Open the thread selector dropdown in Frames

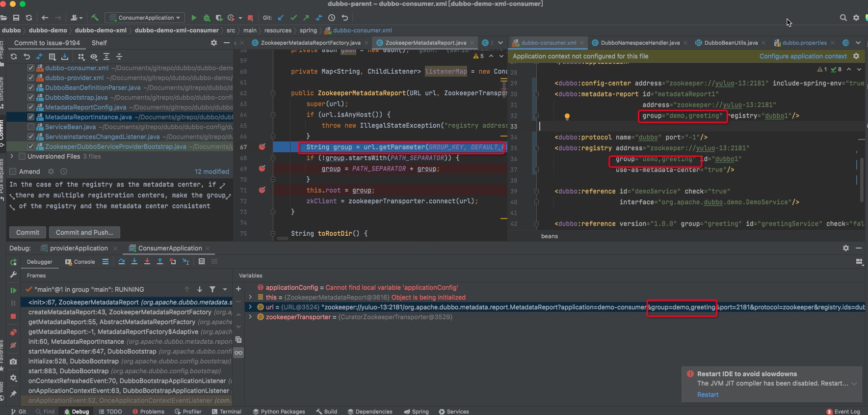(x=225, y=289)
